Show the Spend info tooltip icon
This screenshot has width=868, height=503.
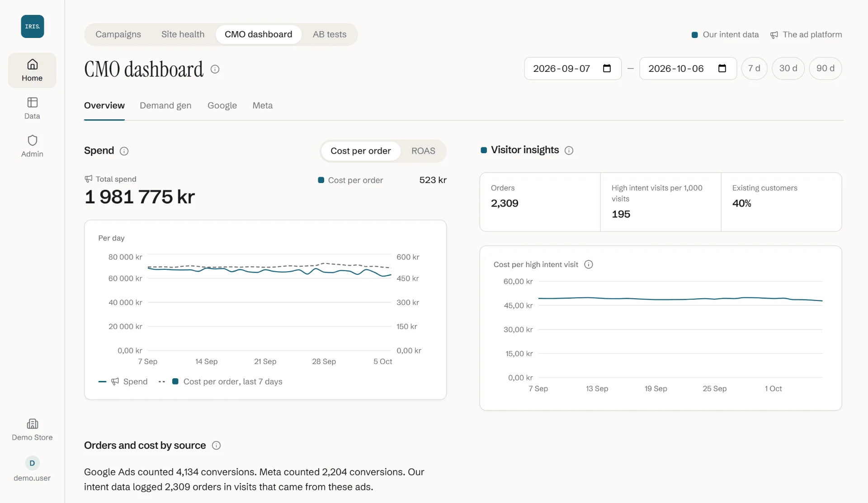coord(124,151)
